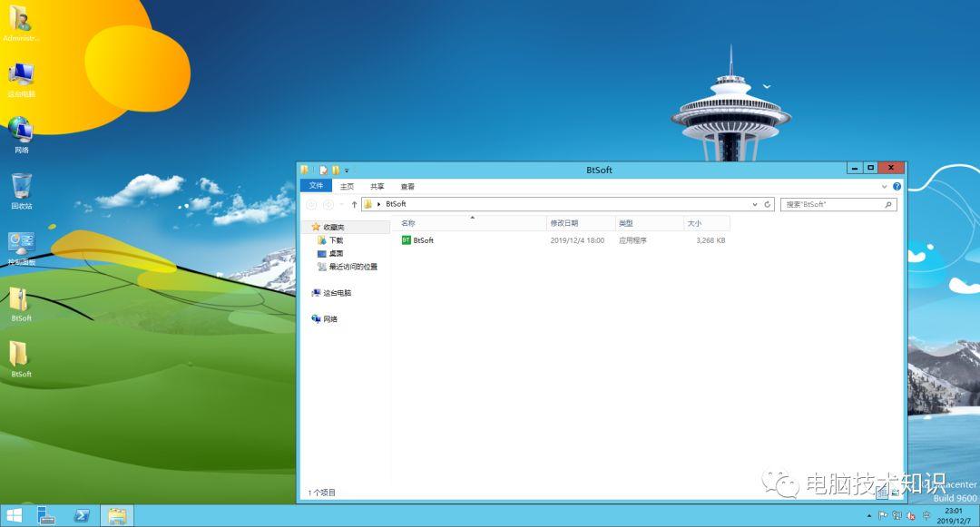Switch to the Home (主页) ribbon tab

pos(347,187)
